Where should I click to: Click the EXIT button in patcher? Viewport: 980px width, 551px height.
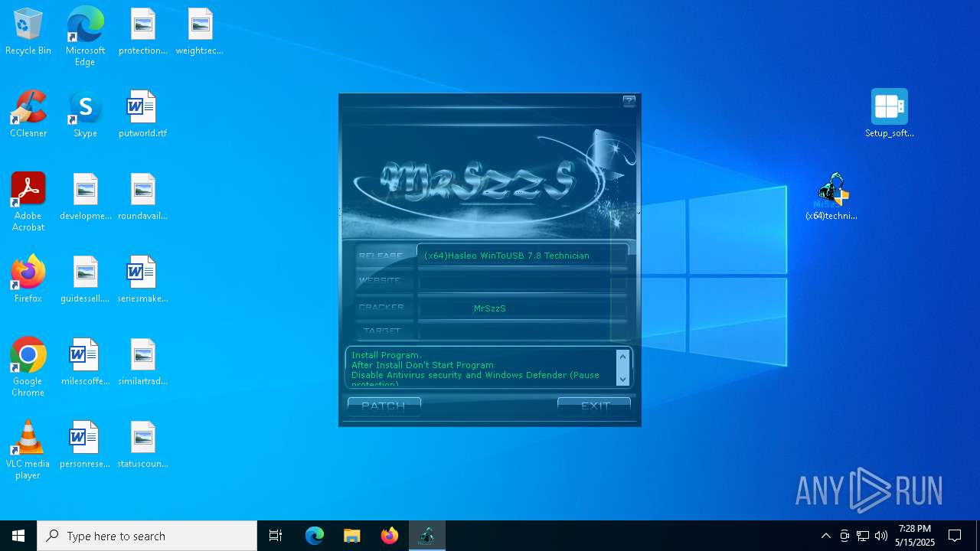pyautogui.click(x=594, y=406)
